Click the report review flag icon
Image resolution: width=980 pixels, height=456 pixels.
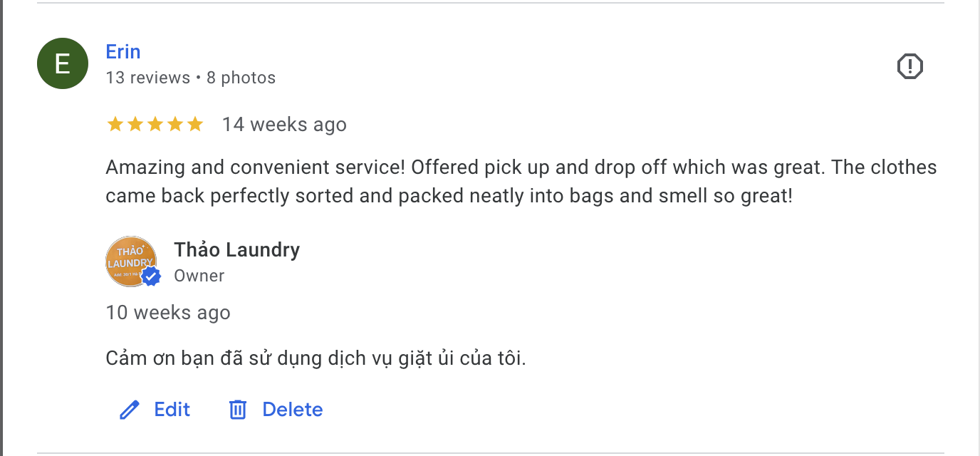(x=909, y=66)
